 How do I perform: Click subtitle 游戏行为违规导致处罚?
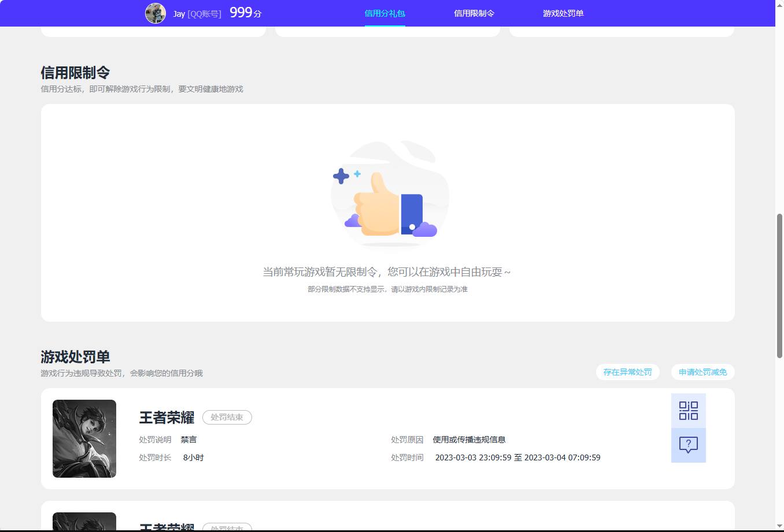pos(121,373)
